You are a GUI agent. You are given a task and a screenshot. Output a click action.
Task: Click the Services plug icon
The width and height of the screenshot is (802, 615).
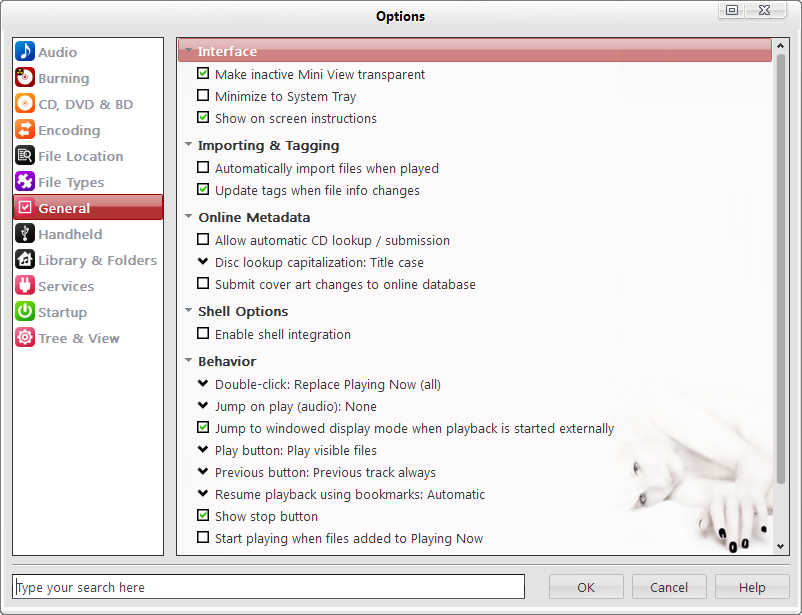pos(25,285)
